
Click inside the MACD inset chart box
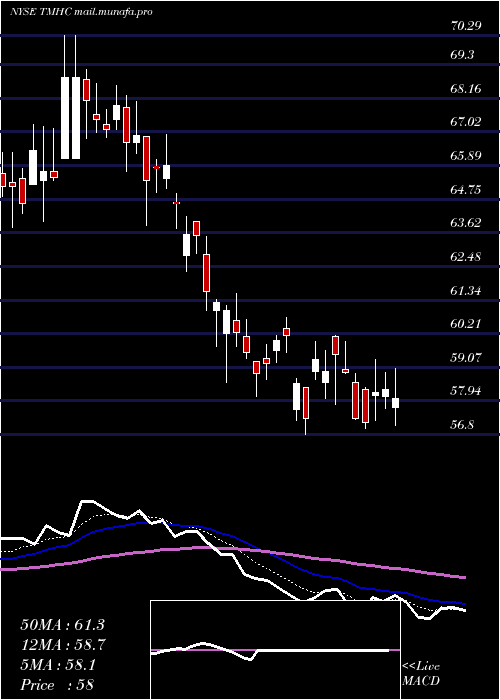pyautogui.click(x=275, y=650)
